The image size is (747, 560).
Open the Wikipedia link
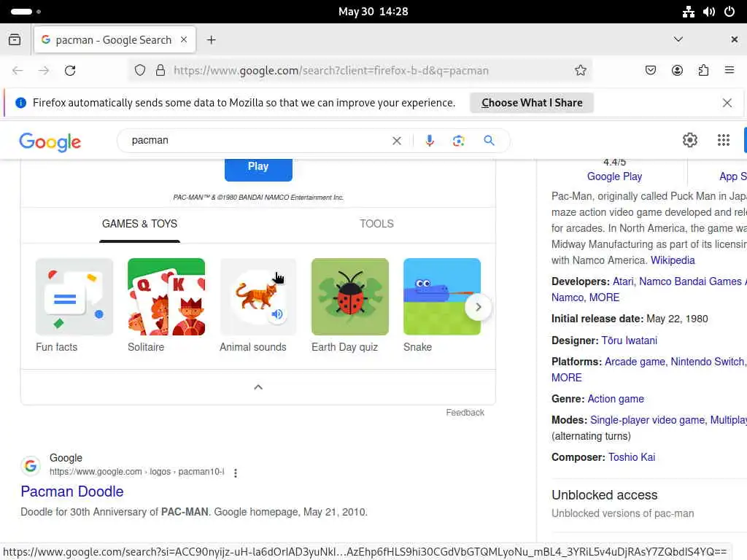pos(673,260)
